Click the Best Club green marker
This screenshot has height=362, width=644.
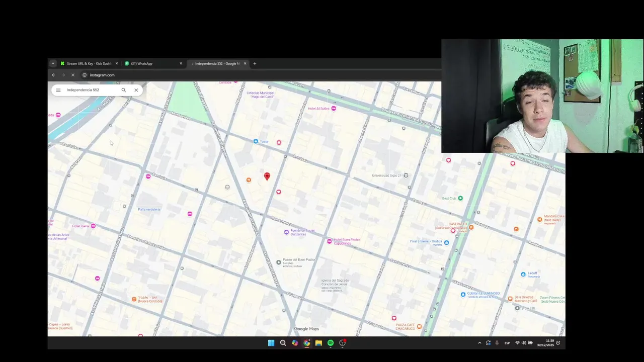(460, 198)
